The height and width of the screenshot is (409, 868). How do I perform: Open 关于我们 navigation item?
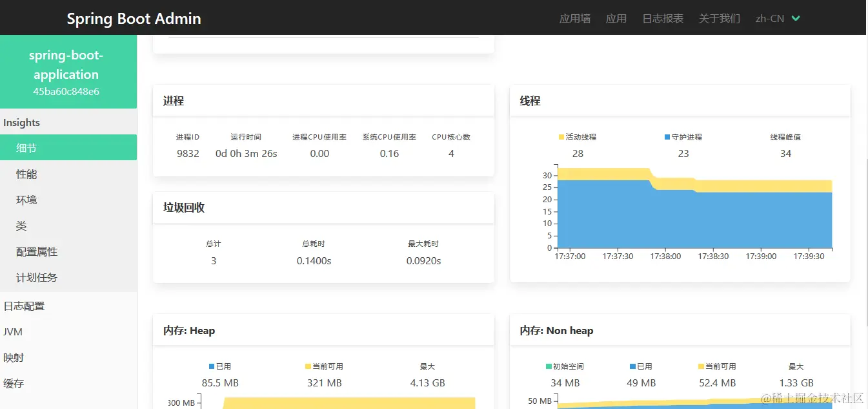click(x=720, y=19)
